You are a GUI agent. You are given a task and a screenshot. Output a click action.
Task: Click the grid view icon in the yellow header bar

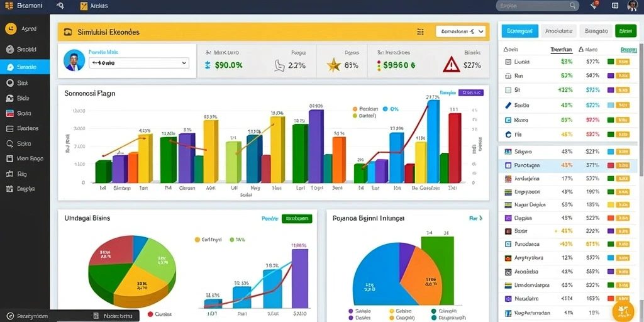tap(420, 31)
